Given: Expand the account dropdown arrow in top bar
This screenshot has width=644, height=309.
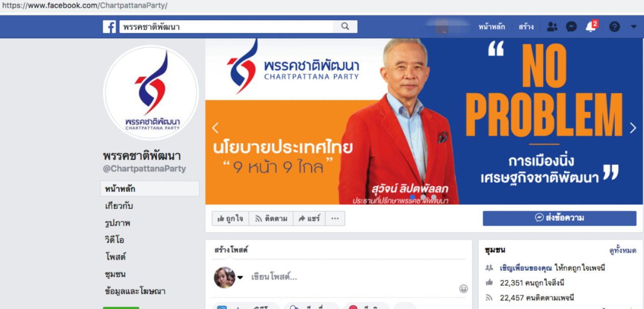Looking at the screenshot, I should (x=633, y=27).
